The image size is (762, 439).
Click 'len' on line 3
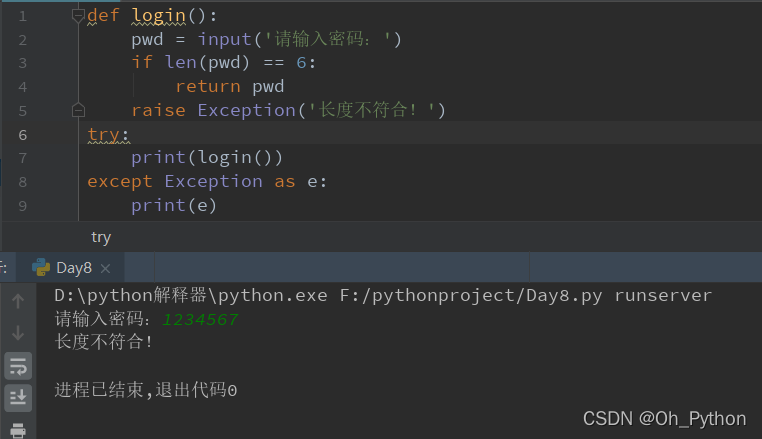[x=180, y=62]
